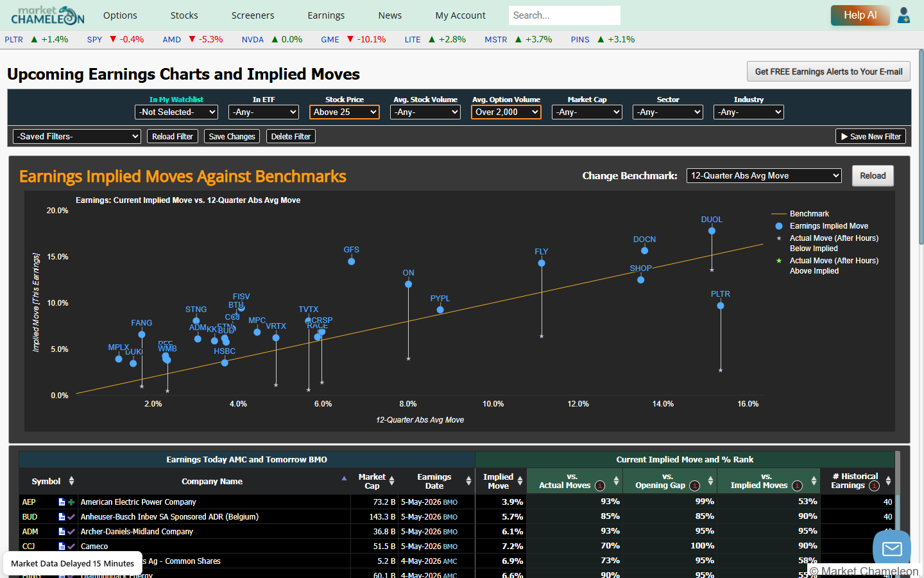Open the In My Watchlist dropdown
The width and height of the screenshot is (924, 578).
[x=176, y=112]
